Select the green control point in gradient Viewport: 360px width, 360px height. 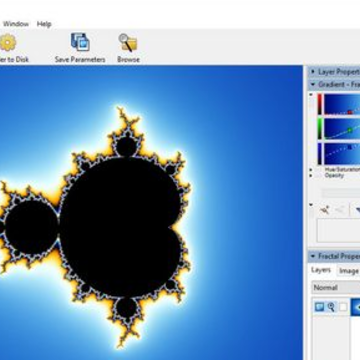click(349, 130)
